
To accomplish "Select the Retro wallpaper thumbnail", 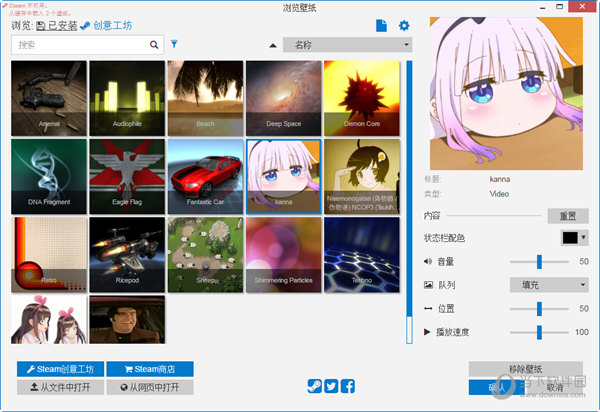I will (49, 255).
